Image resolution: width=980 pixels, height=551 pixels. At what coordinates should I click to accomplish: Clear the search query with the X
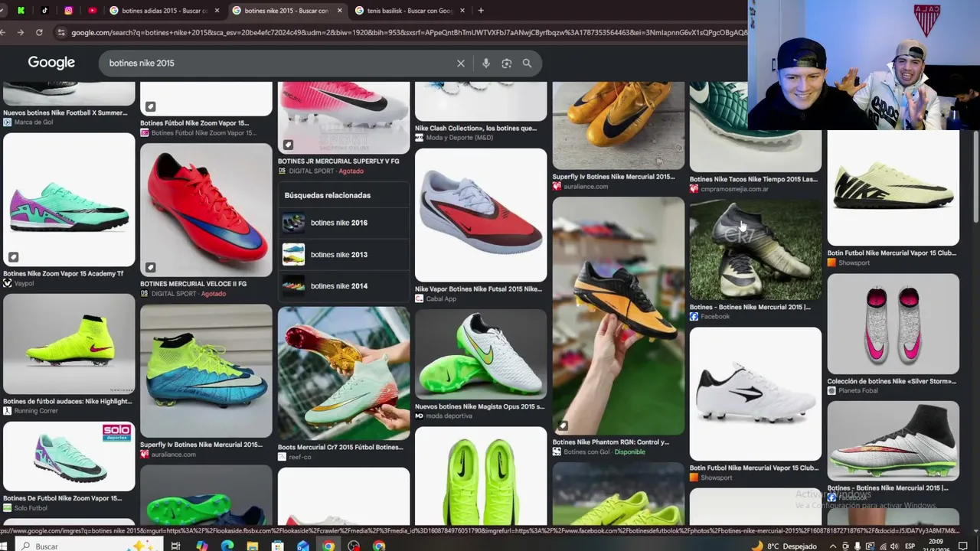[x=461, y=64]
